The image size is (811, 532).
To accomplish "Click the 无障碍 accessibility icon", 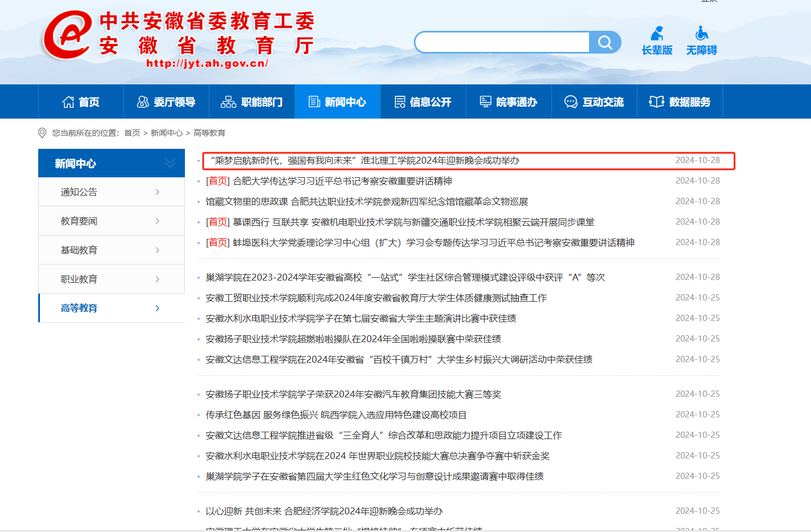I will point(701,34).
